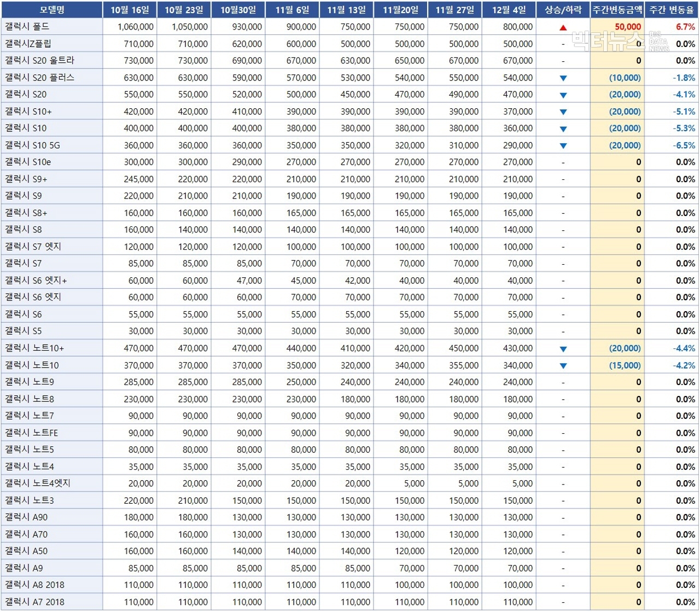Click the 갤럭시 노트3 model cell
The width and height of the screenshot is (700, 612).
51,500
